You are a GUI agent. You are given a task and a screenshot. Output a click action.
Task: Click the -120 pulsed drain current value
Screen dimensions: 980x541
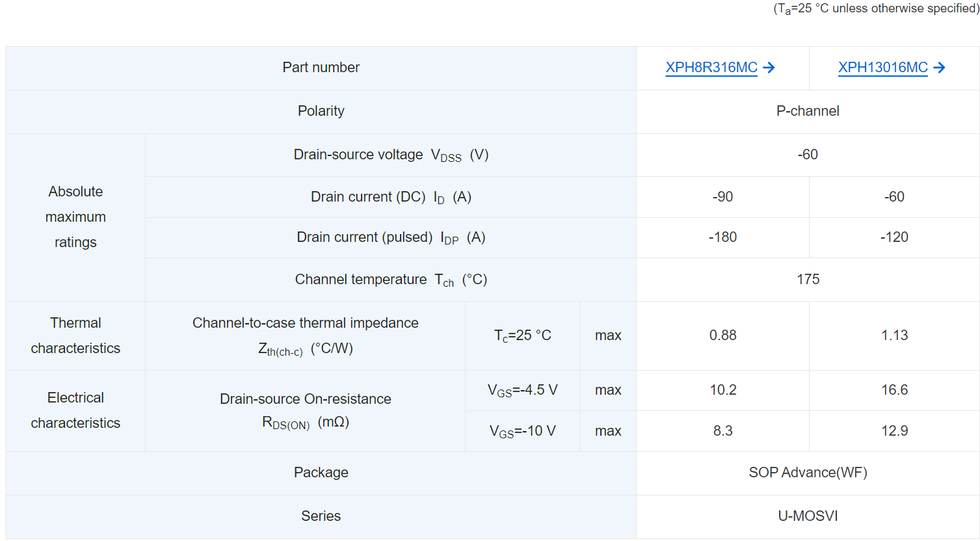pyautogui.click(x=894, y=237)
